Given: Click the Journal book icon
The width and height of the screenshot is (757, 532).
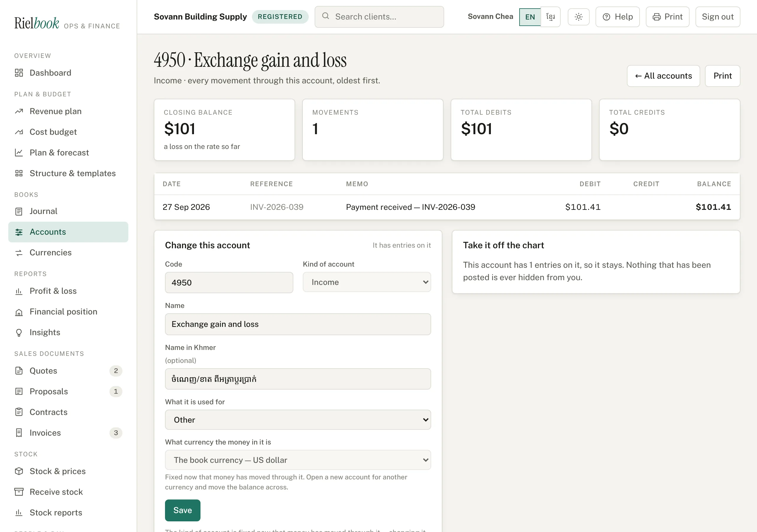Looking at the screenshot, I should 19,211.
